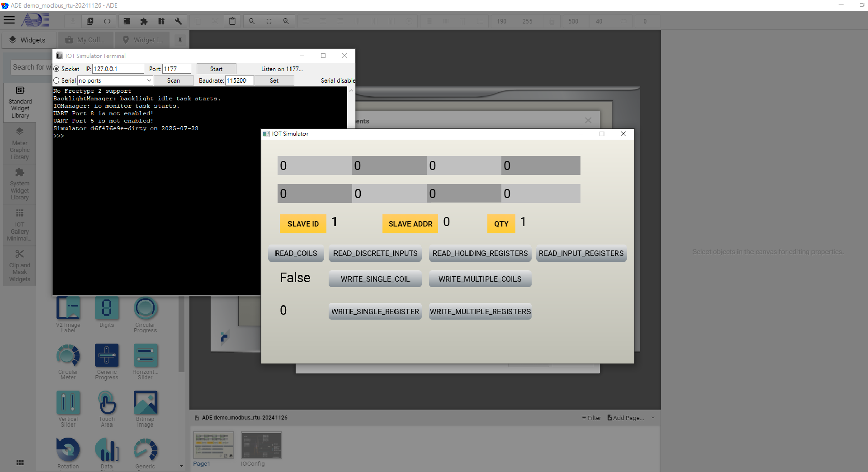The height and width of the screenshot is (472, 868).
Task: Select the Serial radio button
Action: 57,80
